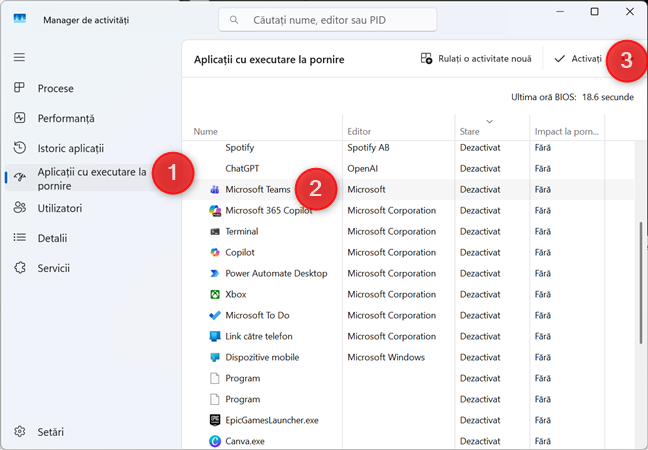Select the ChatGPT row
Viewport: 648px width, 450px height.
tap(408, 169)
